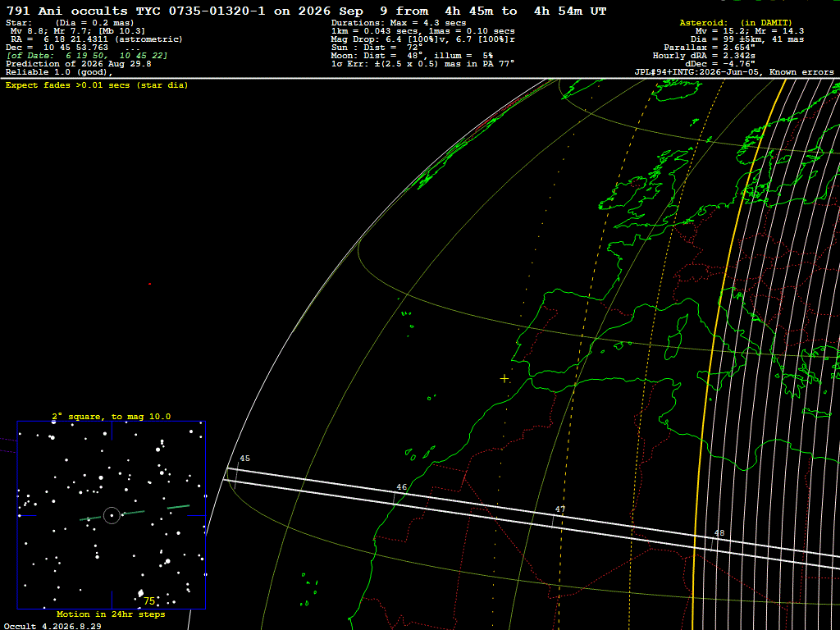This screenshot has height=630, width=840.
Task: Click the yellow plus marker near Portugal
Action: pyautogui.click(x=504, y=379)
